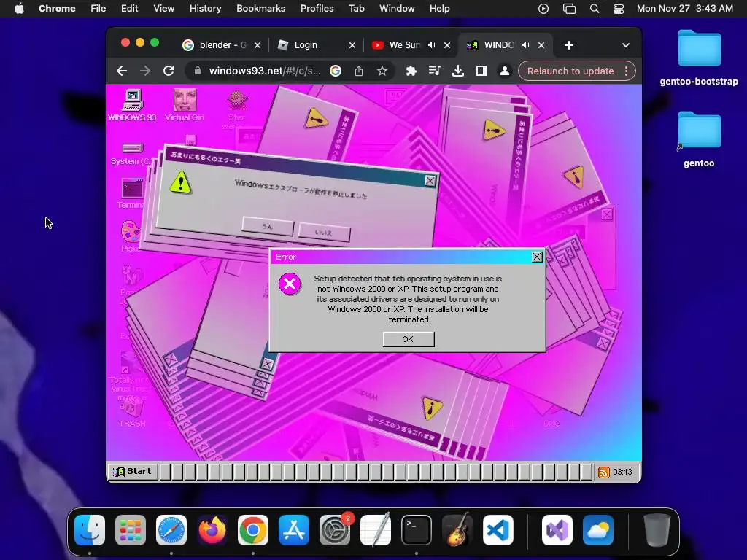
Task: Open Weather from the Dock
Action: point(598,530)
